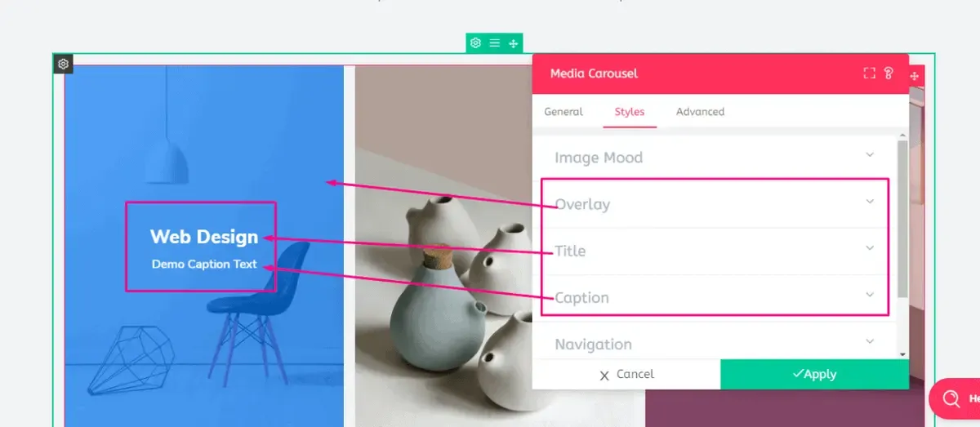Select the Styles tab
The height and width of the screenshot is (427, 980).
click(630, 112)
